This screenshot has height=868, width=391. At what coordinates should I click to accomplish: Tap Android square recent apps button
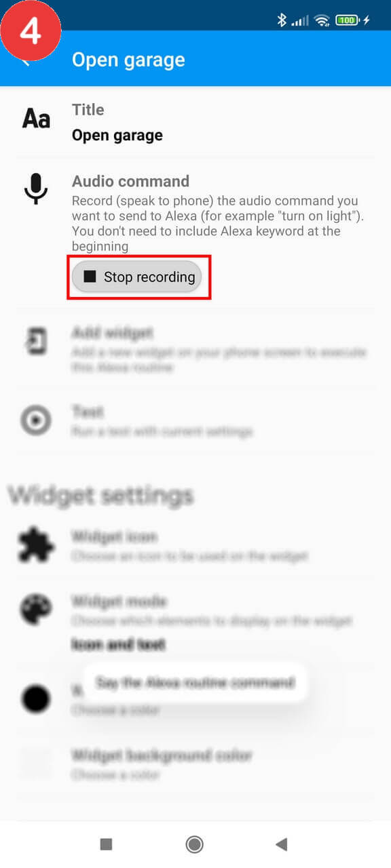click(106, 844)
